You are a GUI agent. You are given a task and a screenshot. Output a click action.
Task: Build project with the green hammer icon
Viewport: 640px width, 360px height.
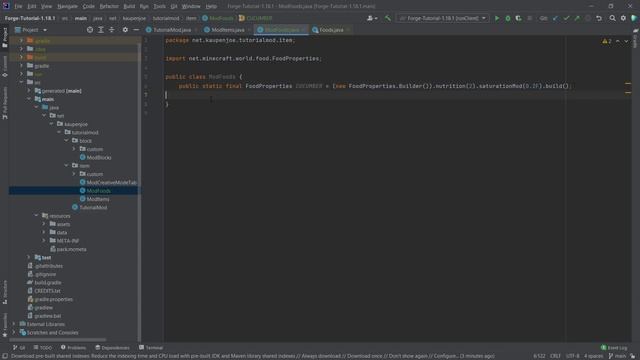388,18
